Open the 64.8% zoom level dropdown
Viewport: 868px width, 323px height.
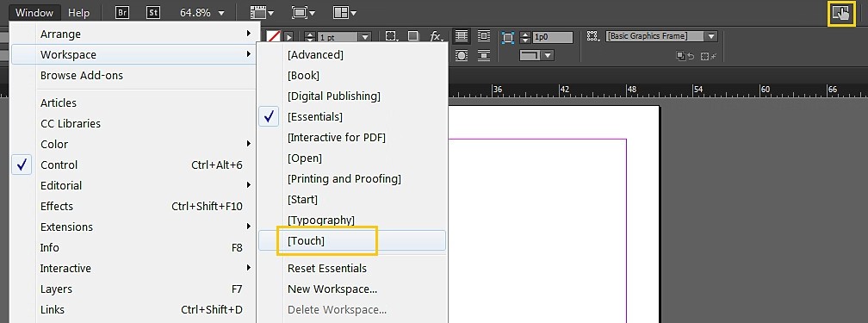pos(202,12)
